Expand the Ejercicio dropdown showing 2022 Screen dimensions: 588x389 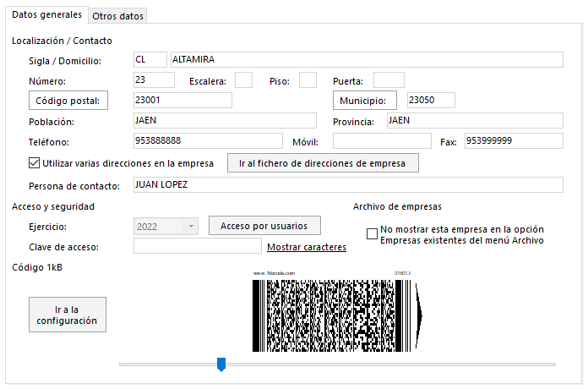pyautogui.click(x=191, y=227)
